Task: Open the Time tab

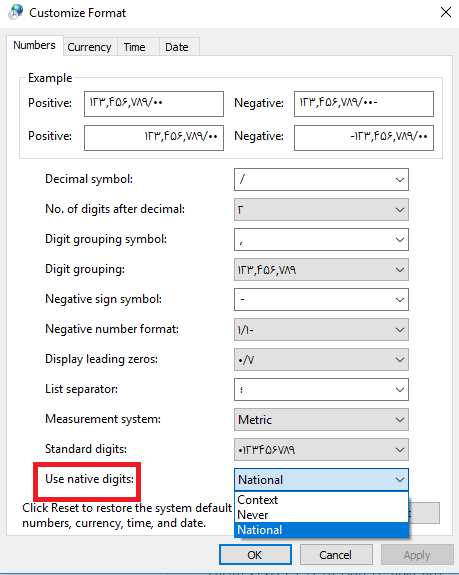Action: (135, 47)
